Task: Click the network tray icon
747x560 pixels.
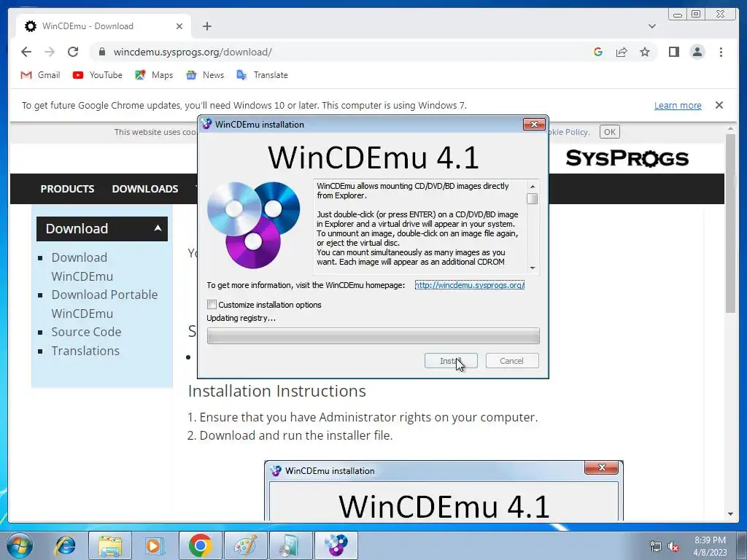Action: (656, 547)
